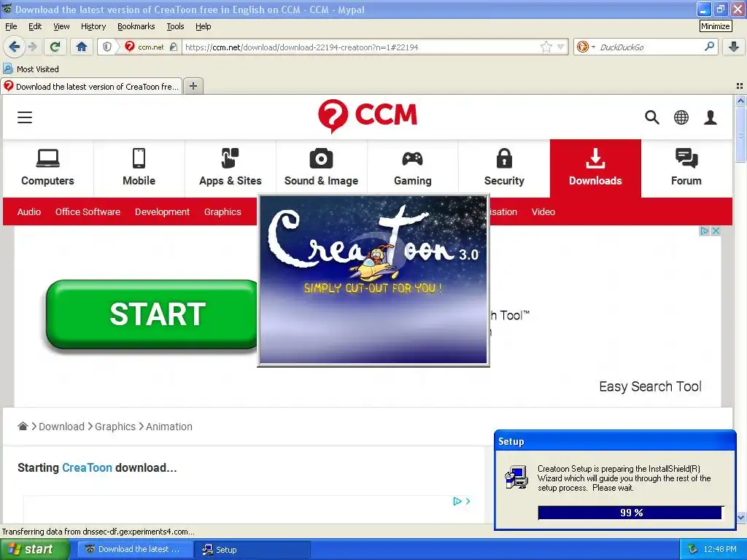Open the DuckDuckGo search engine dropdown
The width and height of the screenshot is (747, 560).
[x=586, y=47]
